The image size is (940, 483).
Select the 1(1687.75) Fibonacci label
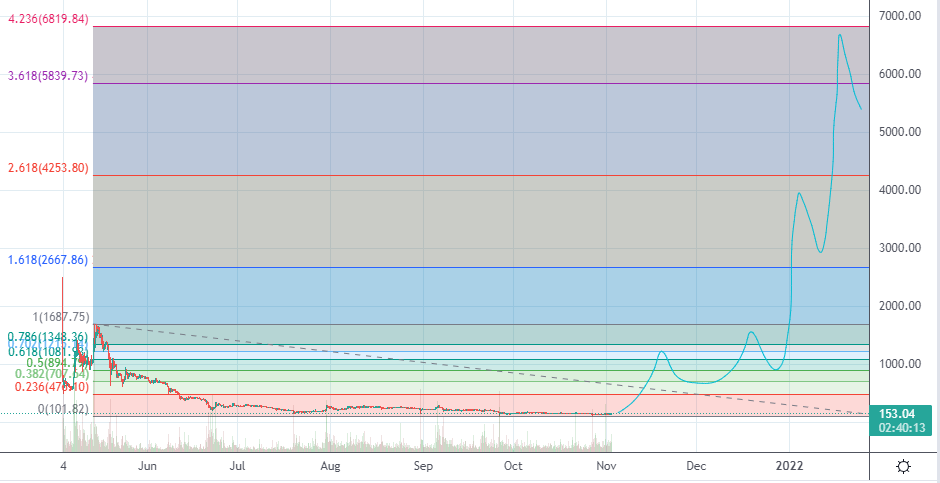pos(59,318)
